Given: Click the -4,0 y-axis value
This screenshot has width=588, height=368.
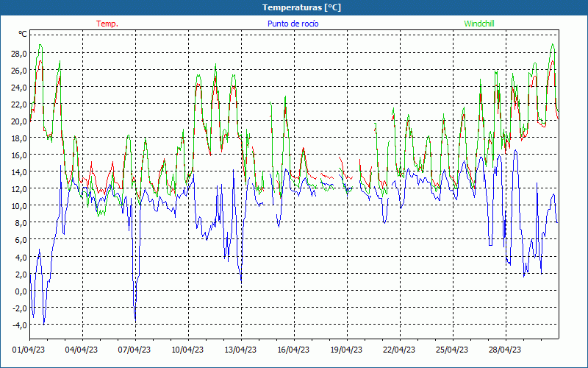Looking at the screenshot, I should coord(20,325).
